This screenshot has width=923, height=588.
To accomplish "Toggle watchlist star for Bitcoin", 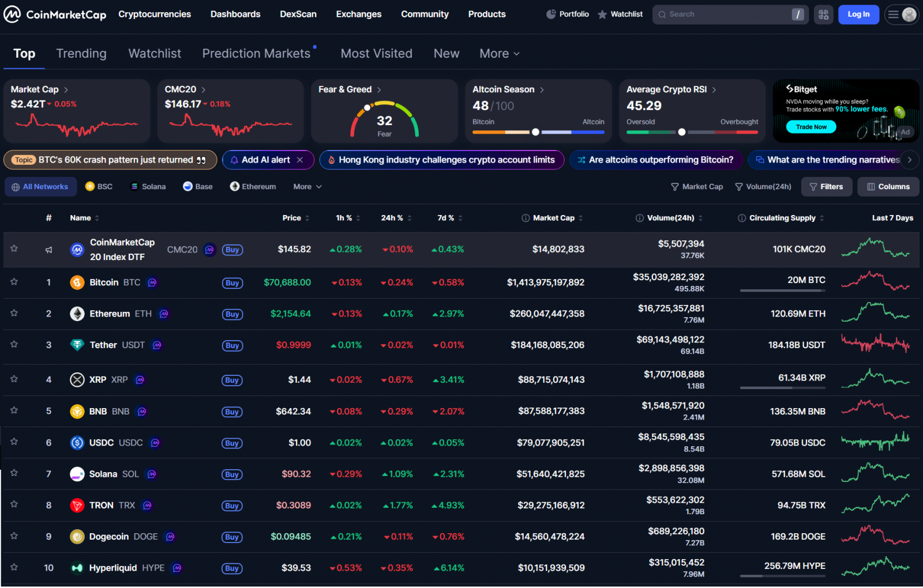I will [14, 282].
